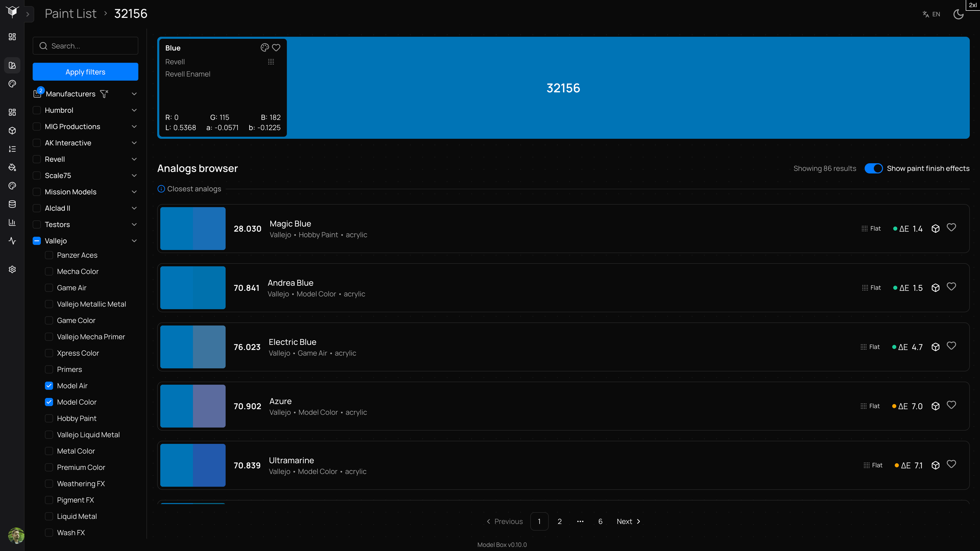Click the box icon on Andrea Blue row

(936, 288)
